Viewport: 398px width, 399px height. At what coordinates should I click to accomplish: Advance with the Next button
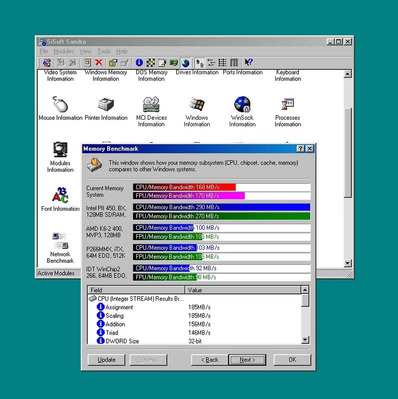(x=247, y=360)
